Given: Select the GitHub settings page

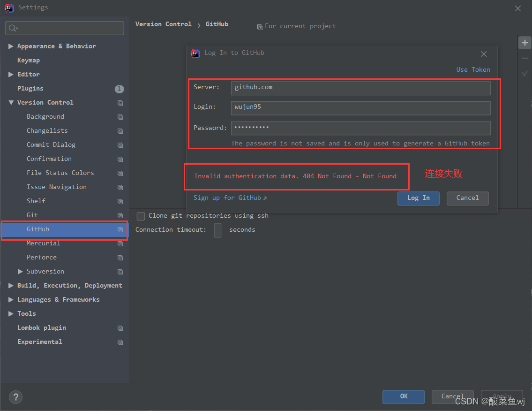Looking at the screenshot, I should coord(65,229).
